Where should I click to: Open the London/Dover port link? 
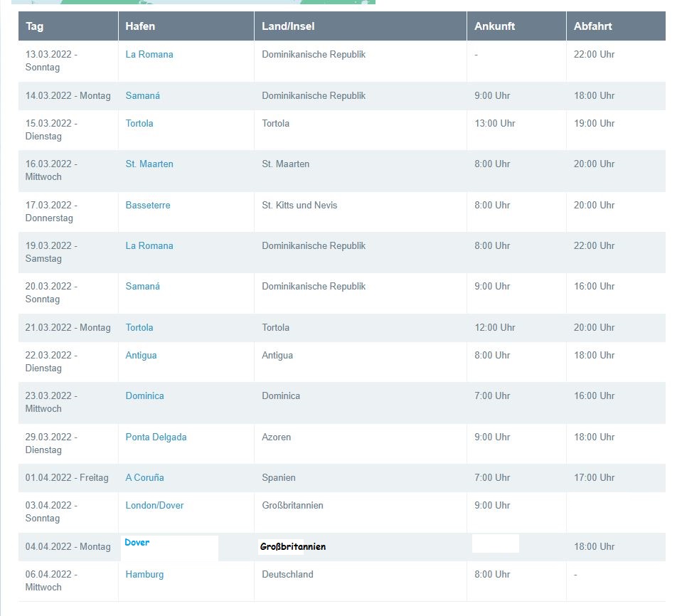coord(155,506)
